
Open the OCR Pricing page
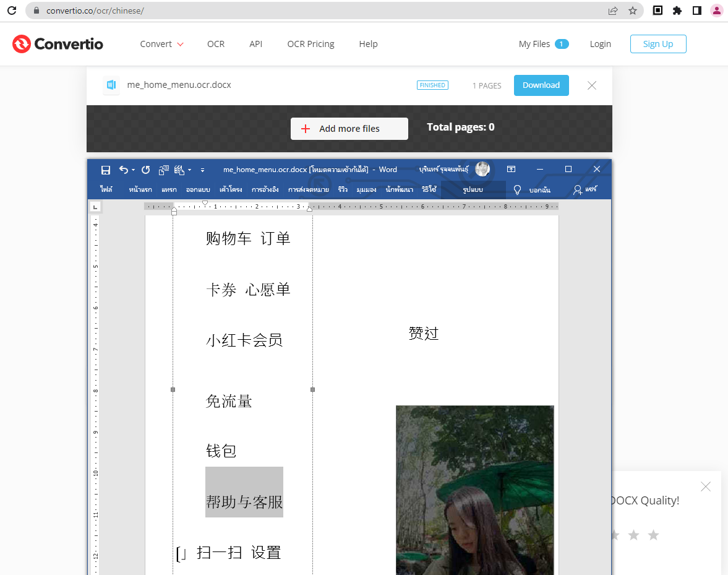coord(310,44)
